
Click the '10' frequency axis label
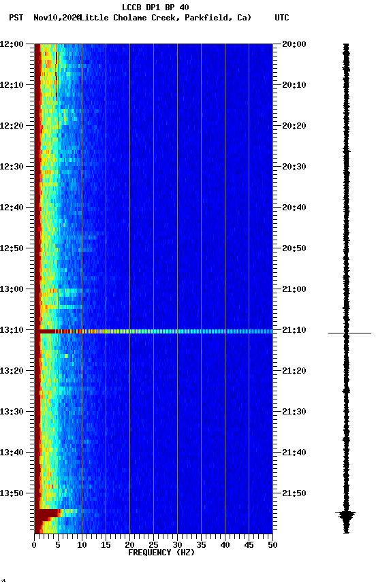tap(82, 545)
